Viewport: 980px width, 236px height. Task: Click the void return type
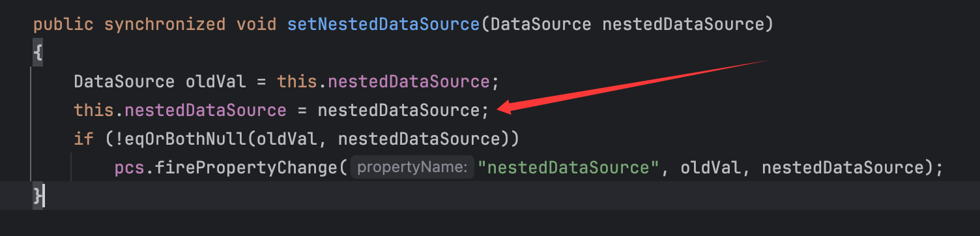coord(257,25)
